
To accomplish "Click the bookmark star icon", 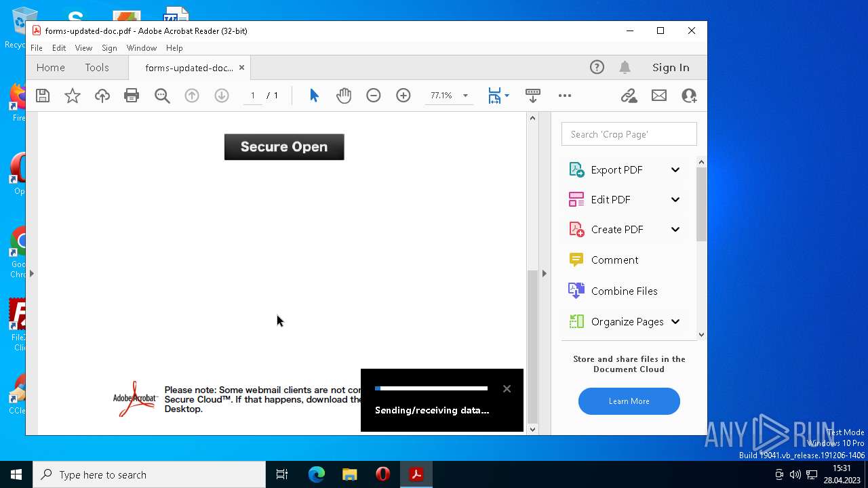I will point(73,96).
